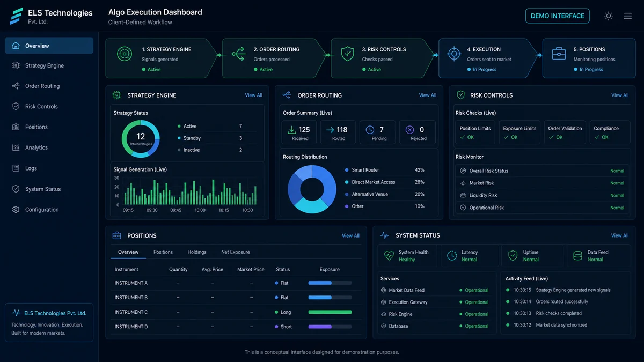
Task: Click the Market Risk row icon
Action: tap(463, 183)
